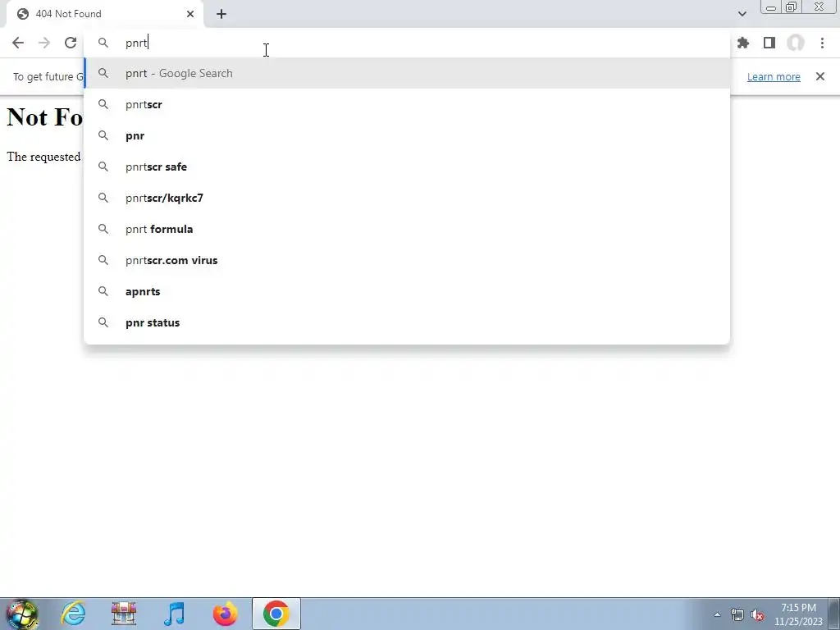Choose the 'apnrts' suggestion

407,291
